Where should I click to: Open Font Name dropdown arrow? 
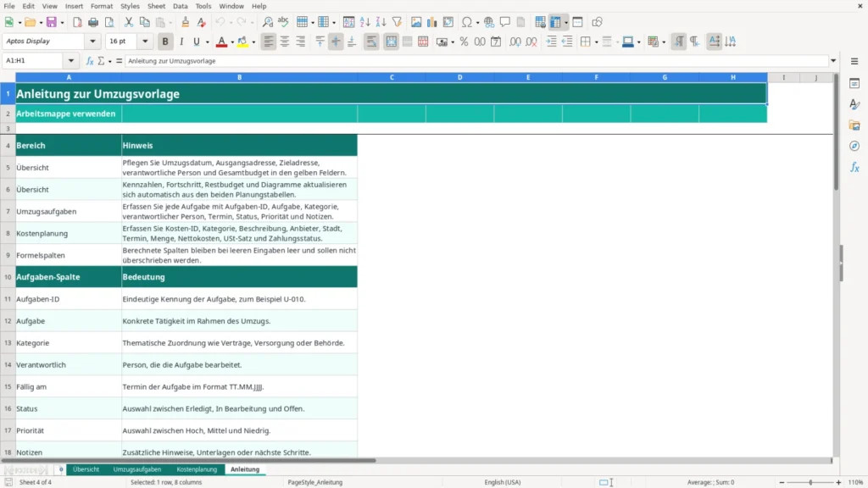coord(92,41)
